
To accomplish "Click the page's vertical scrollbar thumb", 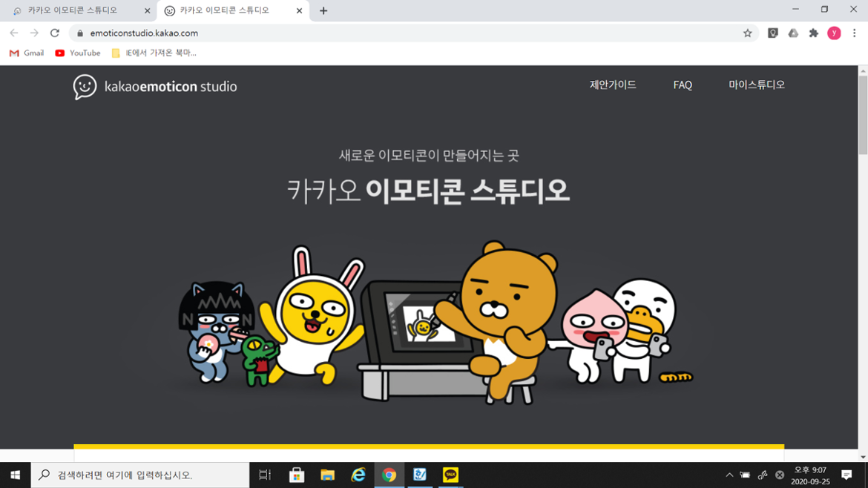I will click(863, 115).
